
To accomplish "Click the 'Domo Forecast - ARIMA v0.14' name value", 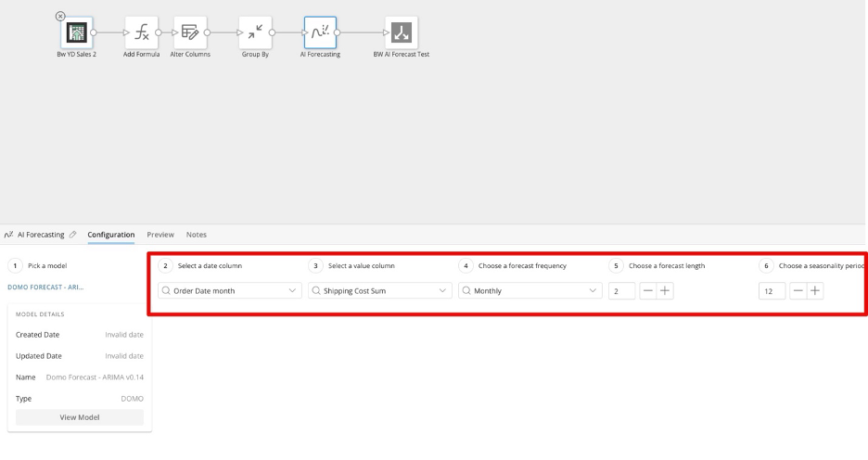I will (95, 377).
